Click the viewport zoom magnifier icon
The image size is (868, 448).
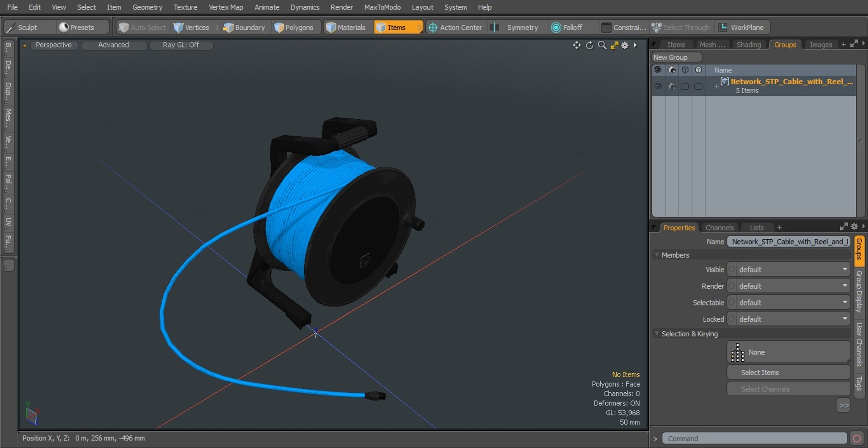[x=602, y=45]
